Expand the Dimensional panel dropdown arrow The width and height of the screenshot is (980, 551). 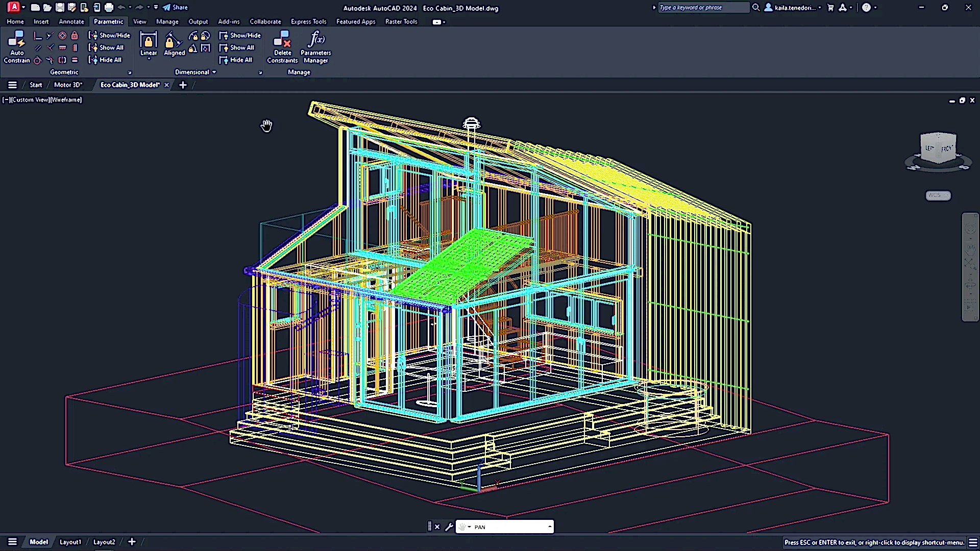pyautogui.click(x=214, y=72)
